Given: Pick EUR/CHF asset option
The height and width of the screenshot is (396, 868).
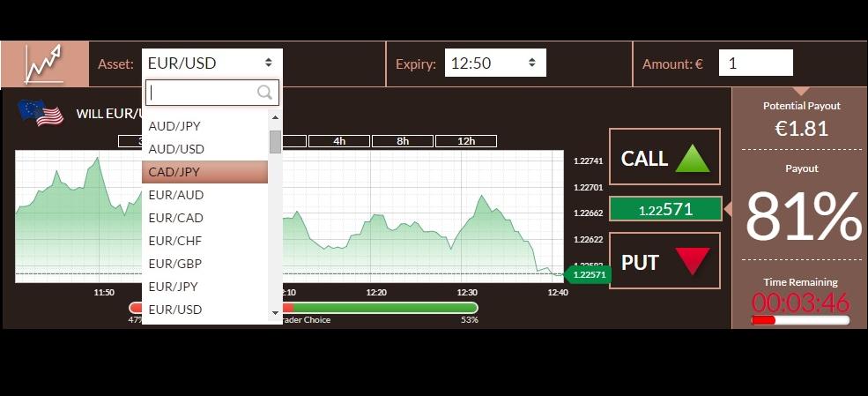Looking at the screenshot, I should tap(204, 241).
